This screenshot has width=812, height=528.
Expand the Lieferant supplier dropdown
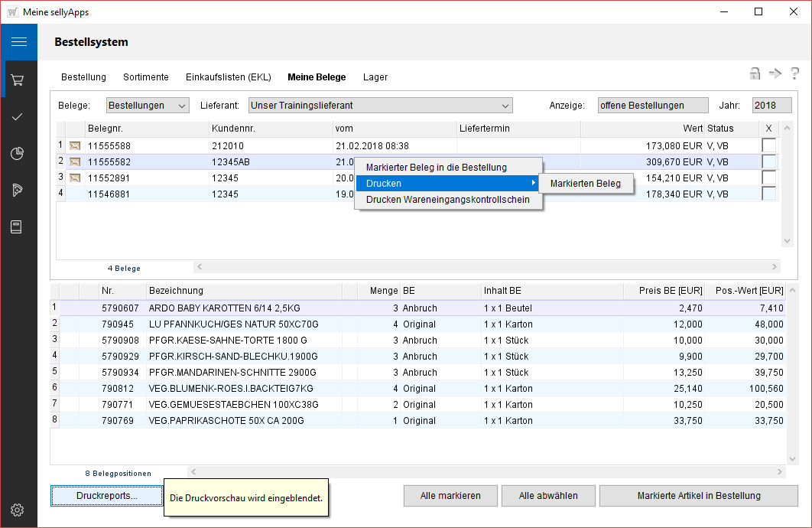coord(379,106)
